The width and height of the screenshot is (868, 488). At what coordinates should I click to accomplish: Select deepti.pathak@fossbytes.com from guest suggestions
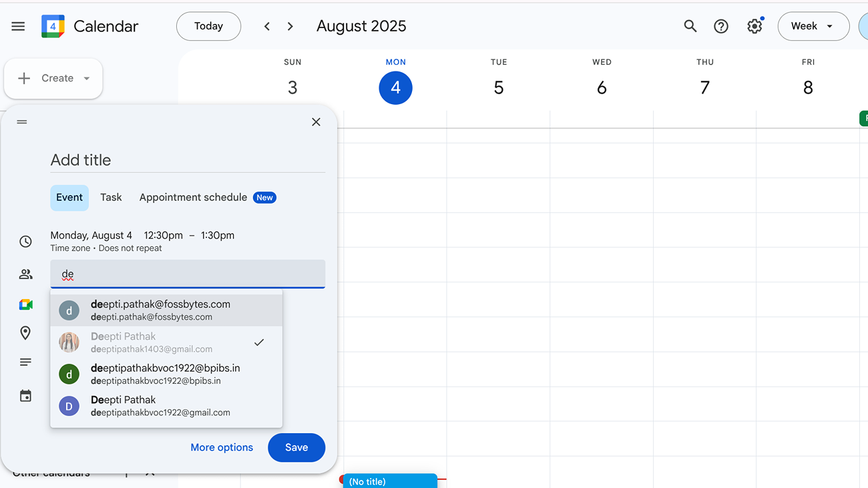160,309
